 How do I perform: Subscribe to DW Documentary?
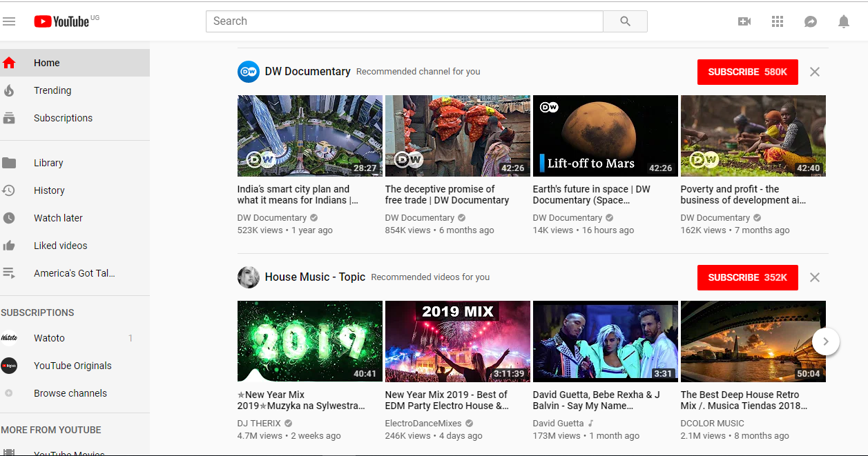coord(747,72)
